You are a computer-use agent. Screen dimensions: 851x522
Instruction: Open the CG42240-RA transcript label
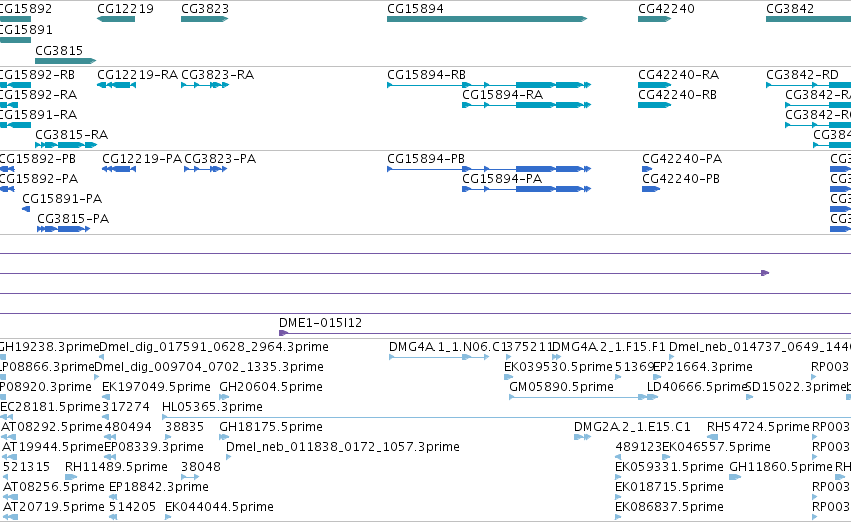[x=678, y=74]
